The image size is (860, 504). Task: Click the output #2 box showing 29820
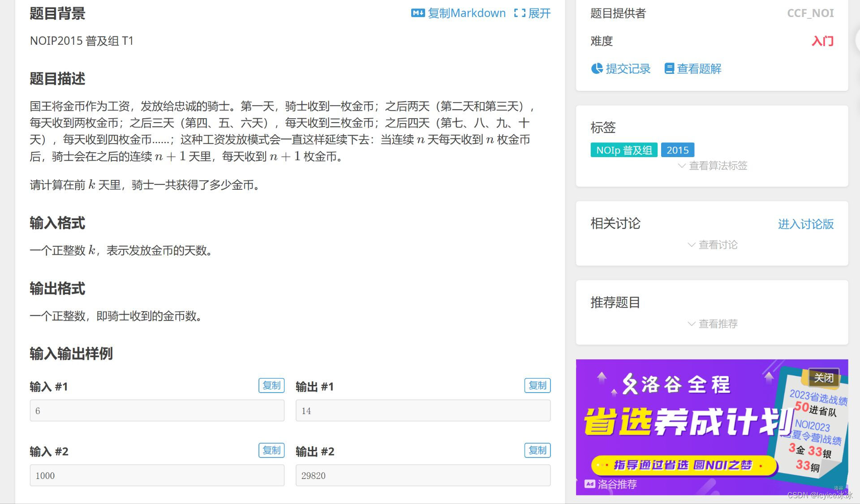point(423,475)
